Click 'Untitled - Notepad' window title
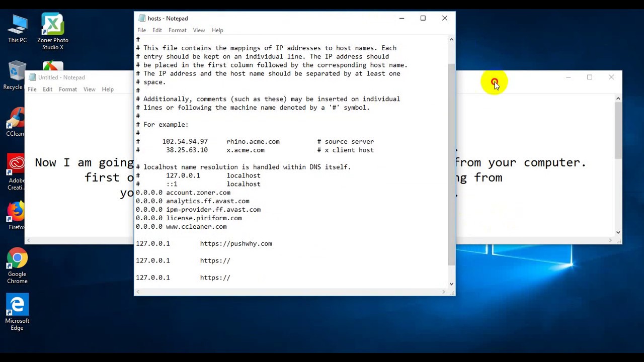This screenshot has height=362, width=644. [x=61, y=77]
